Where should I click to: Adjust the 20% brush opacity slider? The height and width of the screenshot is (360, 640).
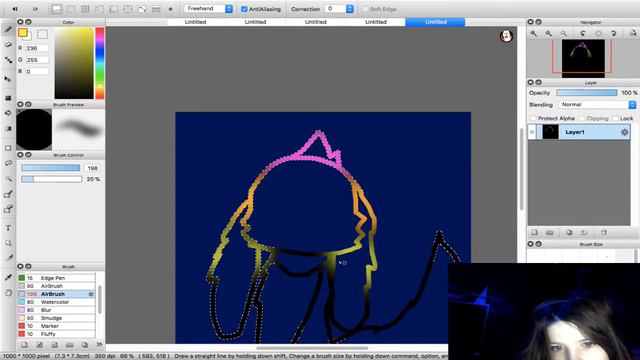tap(51, 179)
